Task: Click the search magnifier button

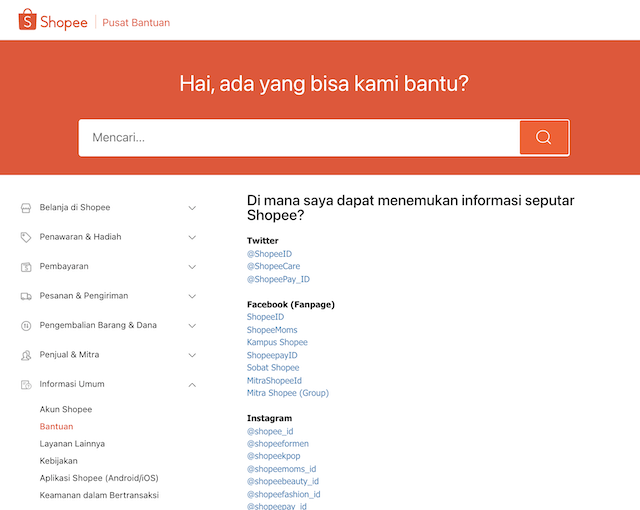Action: (x=544, y=137)
